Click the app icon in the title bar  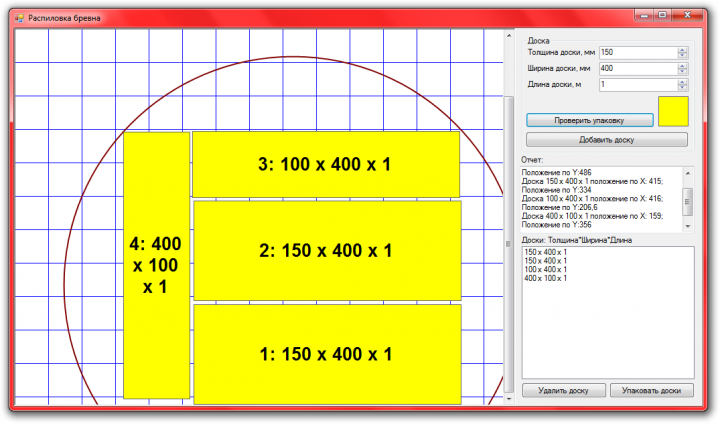pyautogui.click(x=19, y=18)
